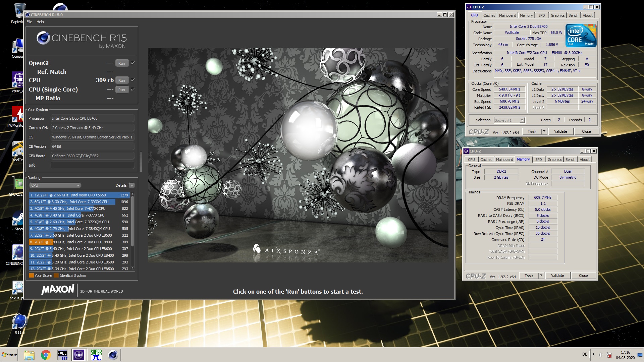Click Close button in the CPU-Z Memory tab window

[x=583, y=276]
